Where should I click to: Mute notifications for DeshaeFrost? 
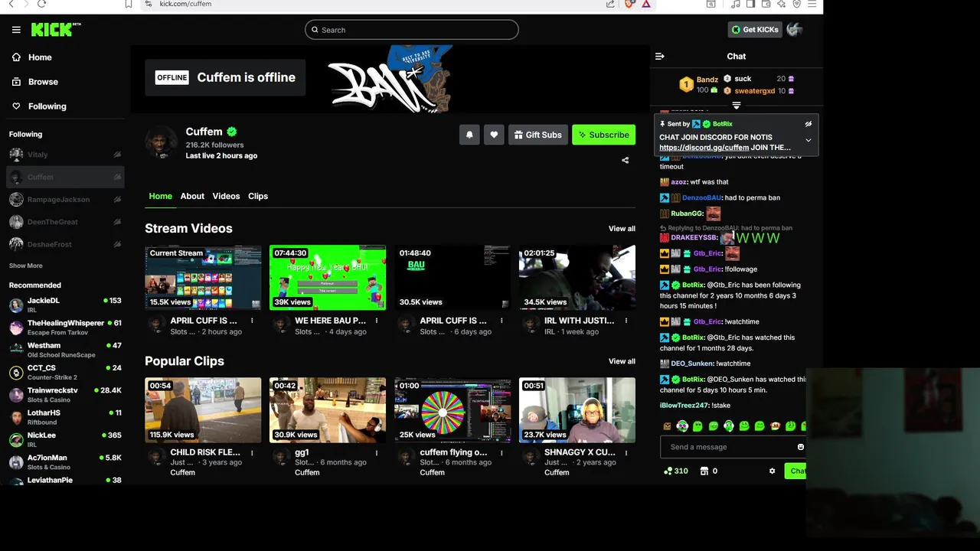117,244
